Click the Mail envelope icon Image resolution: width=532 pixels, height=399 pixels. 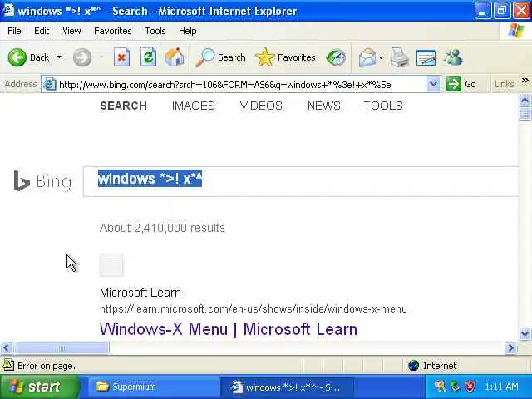tap(367, 57)
